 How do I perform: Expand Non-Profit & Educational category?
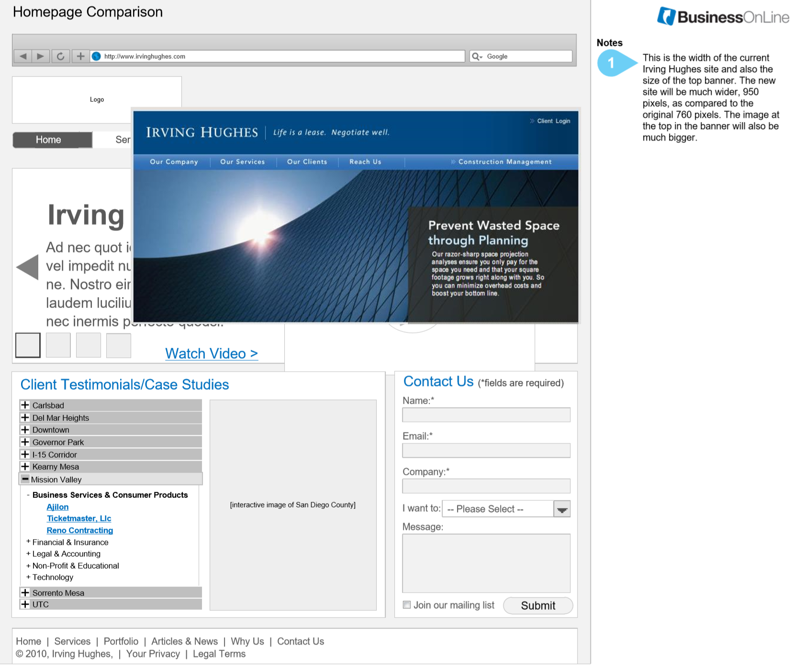point(73,566)
